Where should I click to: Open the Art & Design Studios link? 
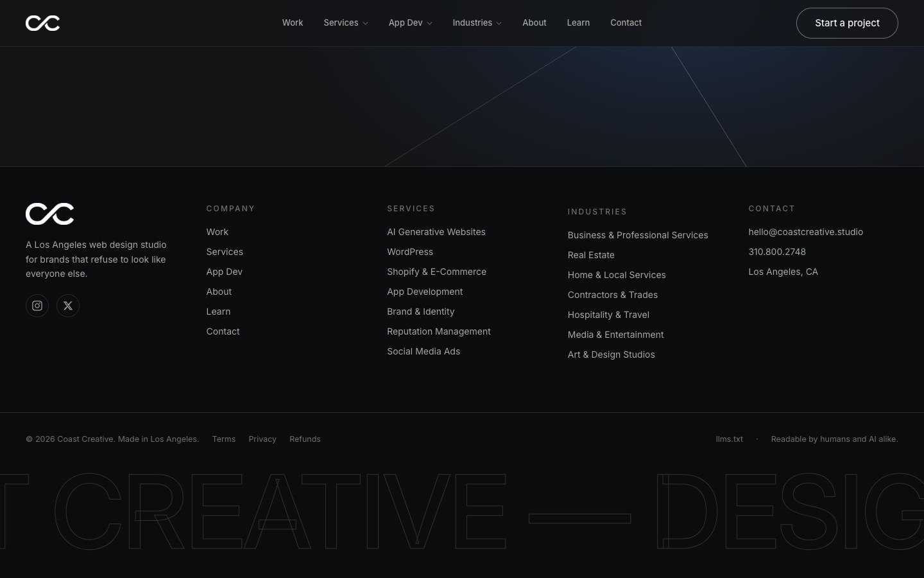click(x=611, y=355)
